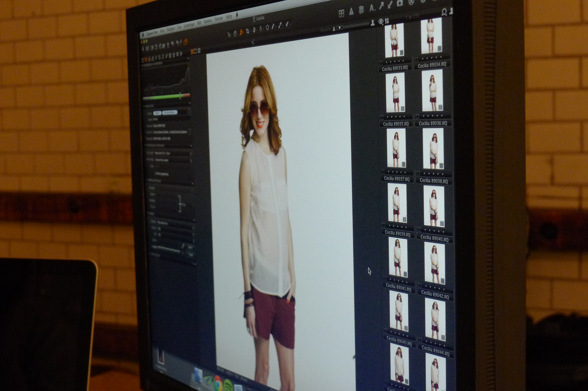Click the file name Cecilia 89043.IIQ
588x391 pixels.
[399, 341]
